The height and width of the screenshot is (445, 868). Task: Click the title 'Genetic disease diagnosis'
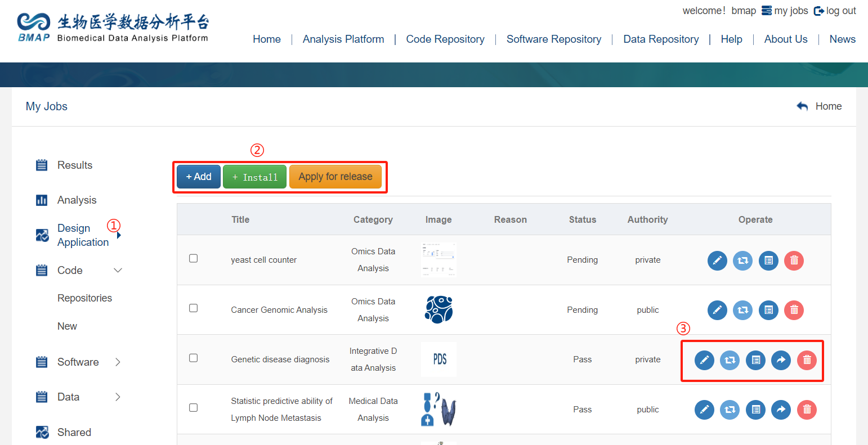pyautogui.click(x=280, y=359)
